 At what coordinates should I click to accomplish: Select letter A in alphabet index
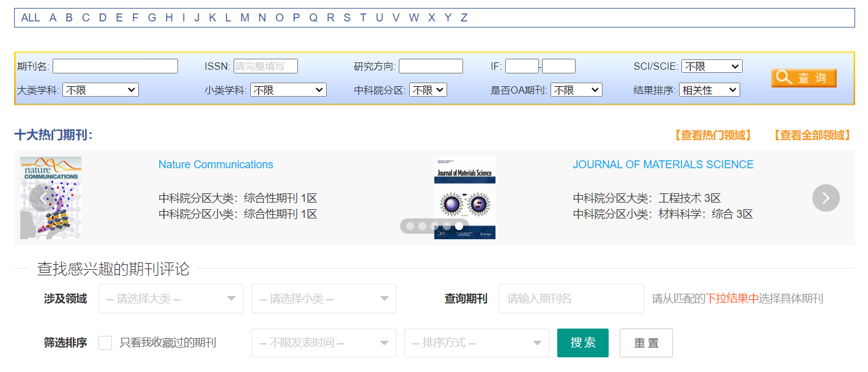tap(53, 18)
